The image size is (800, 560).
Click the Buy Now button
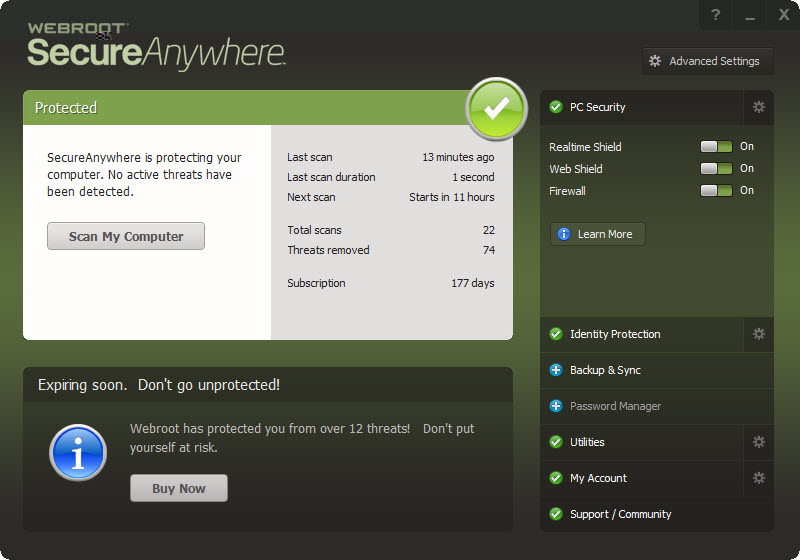[179, 488]
